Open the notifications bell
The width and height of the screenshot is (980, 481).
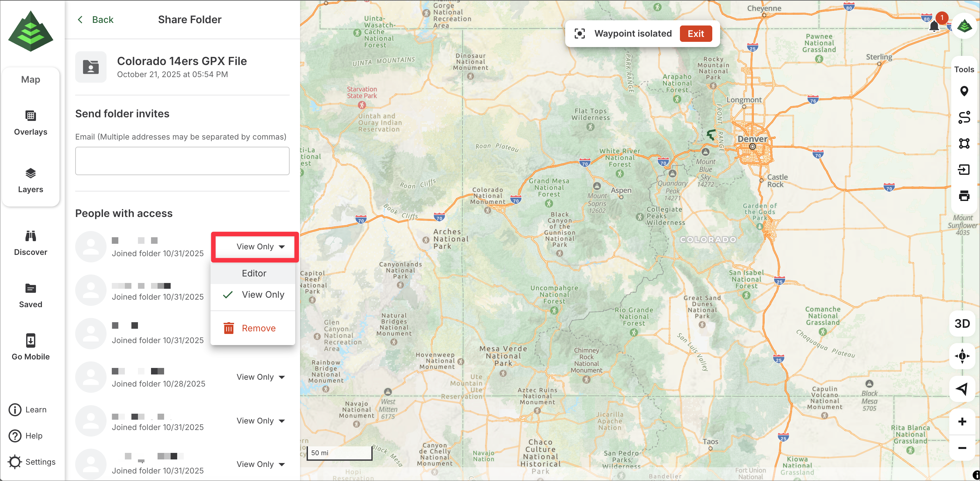(934, 26)
